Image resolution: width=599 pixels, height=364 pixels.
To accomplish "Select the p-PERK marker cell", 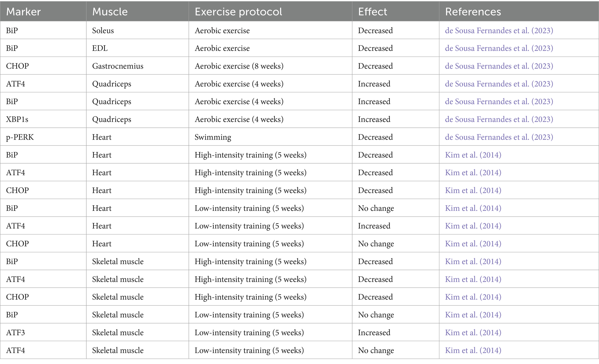I will click(20, 137).
